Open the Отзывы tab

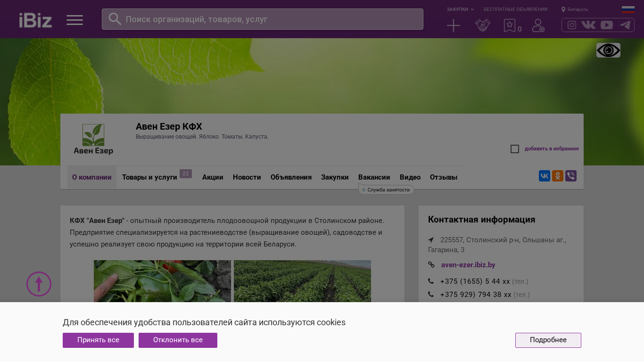tap(444, 177)
